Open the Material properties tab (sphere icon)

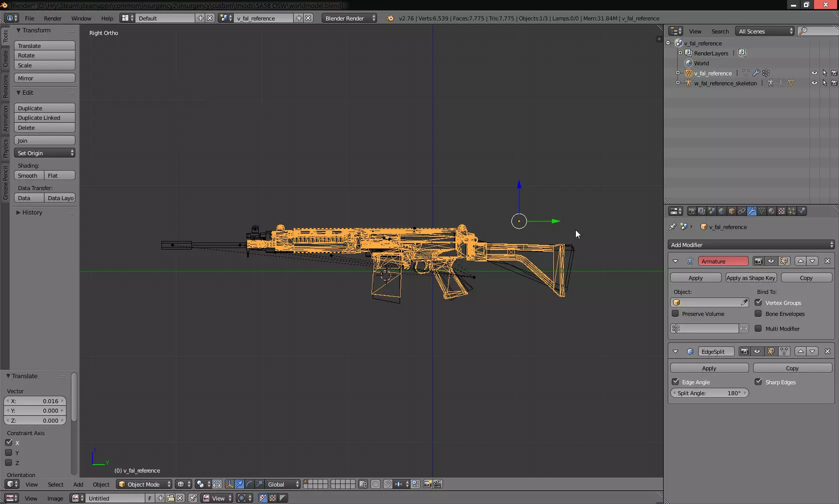(x=772, y=211)
